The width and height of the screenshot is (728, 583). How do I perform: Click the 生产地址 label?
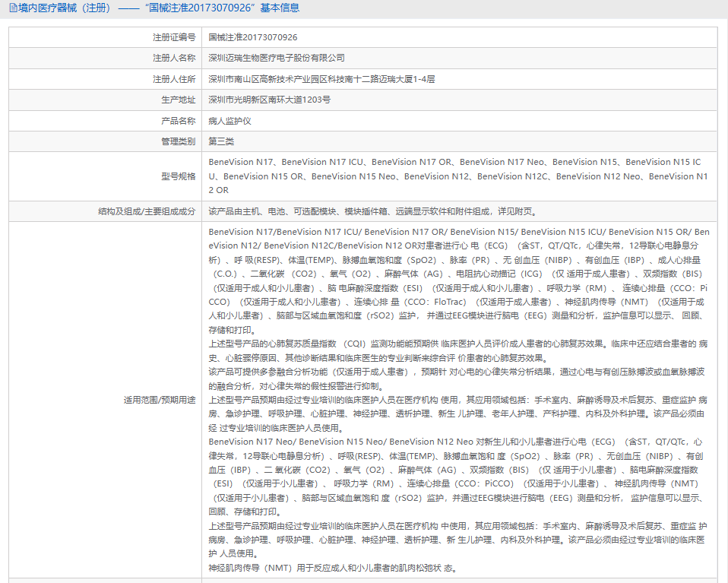(179, 100)
